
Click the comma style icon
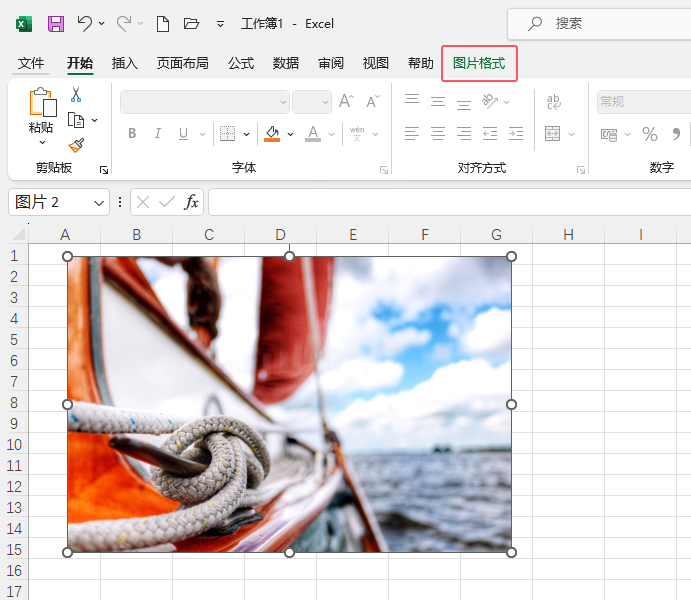point(676,134)
